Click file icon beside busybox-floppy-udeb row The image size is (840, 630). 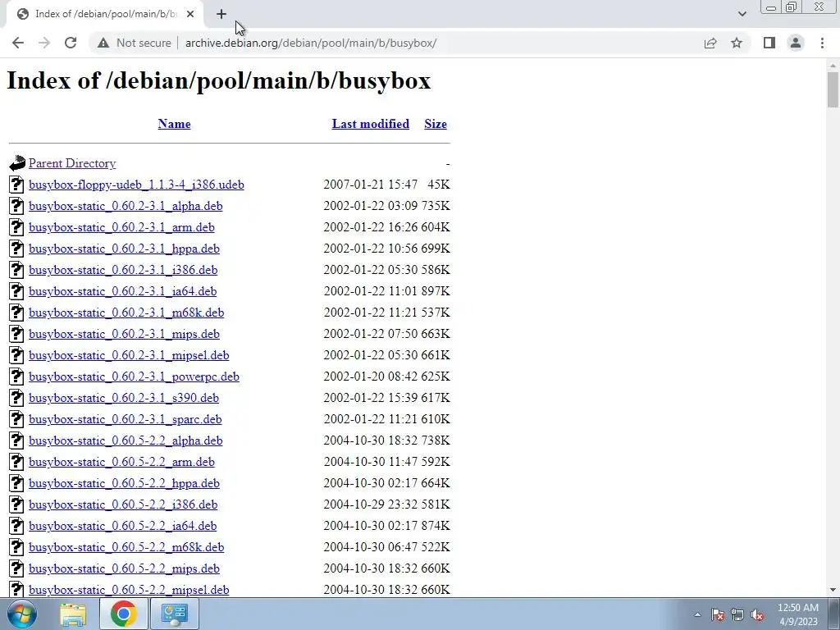click(16, 185)
